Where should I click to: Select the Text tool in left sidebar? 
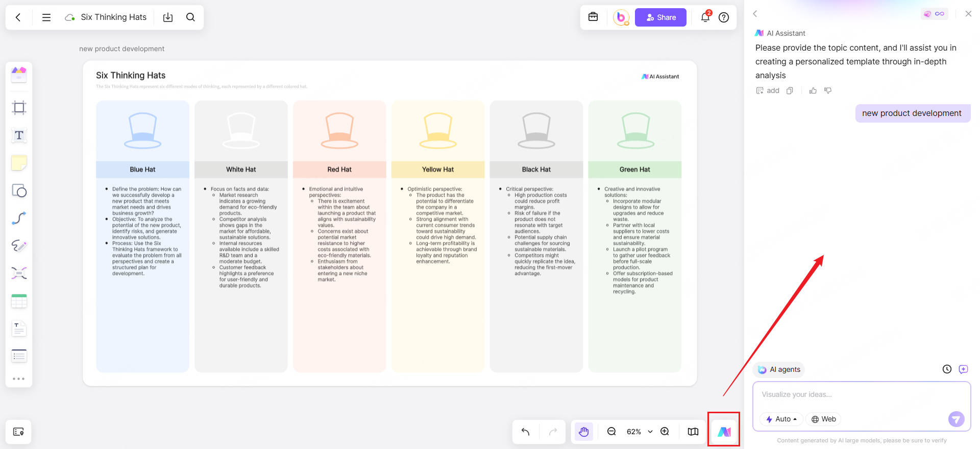pos(19,135)
